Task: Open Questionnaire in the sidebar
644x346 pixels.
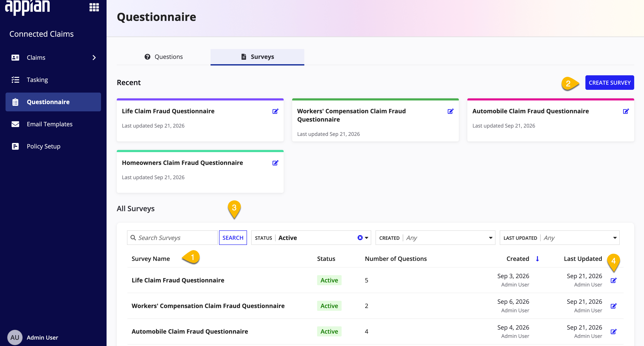Action: coord(53,102)
